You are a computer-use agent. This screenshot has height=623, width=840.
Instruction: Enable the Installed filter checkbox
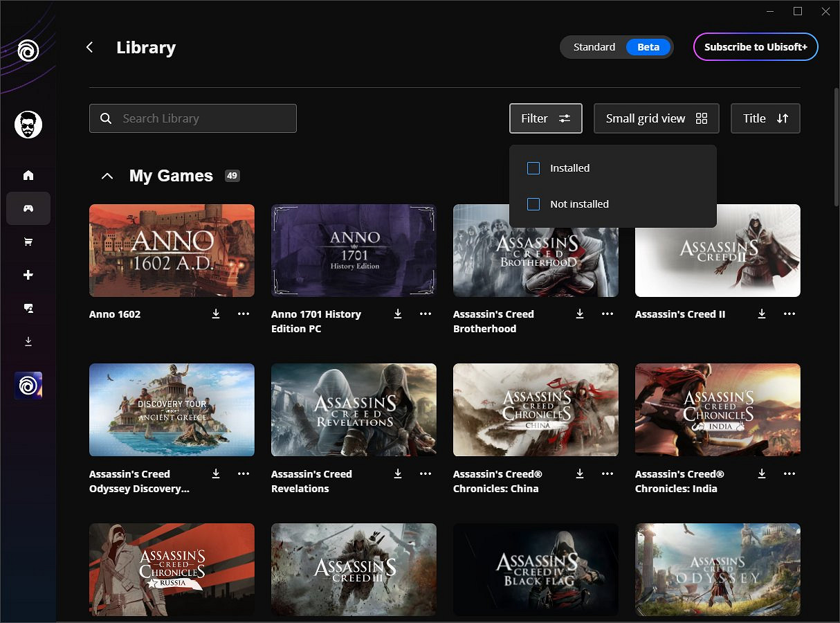[x=533, y=168]
